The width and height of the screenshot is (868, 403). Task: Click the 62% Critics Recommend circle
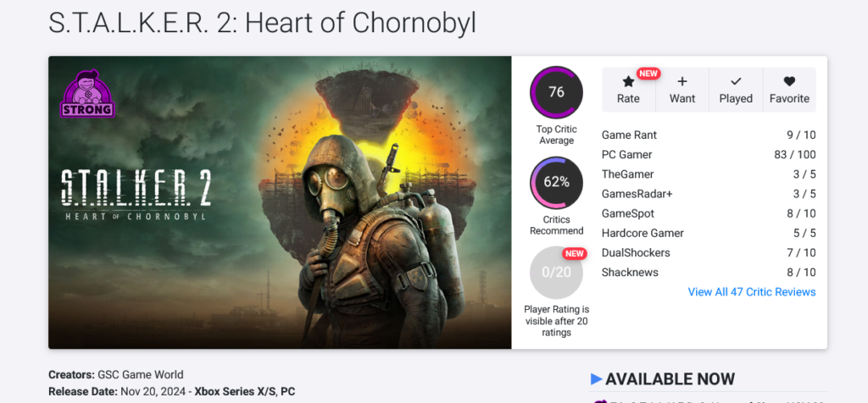[x=556, y=182]
